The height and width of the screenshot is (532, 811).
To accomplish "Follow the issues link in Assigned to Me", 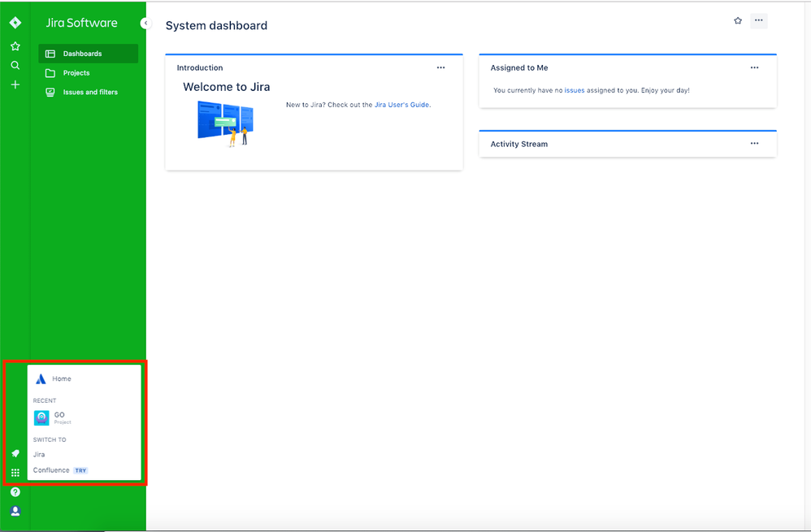I will (574, 90).
